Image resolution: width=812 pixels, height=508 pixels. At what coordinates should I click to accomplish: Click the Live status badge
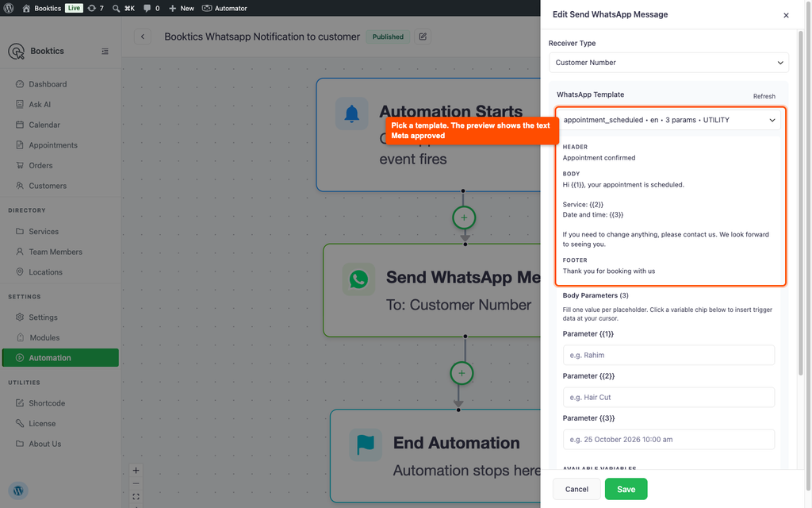point(74,8)
